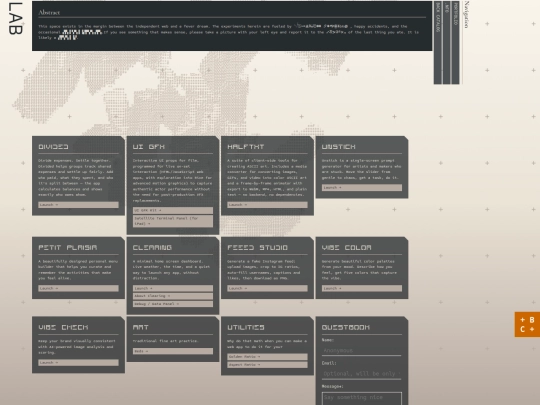Open the Golden Ratio utility
The image size is (540, 405).
(x=267, y=357)
